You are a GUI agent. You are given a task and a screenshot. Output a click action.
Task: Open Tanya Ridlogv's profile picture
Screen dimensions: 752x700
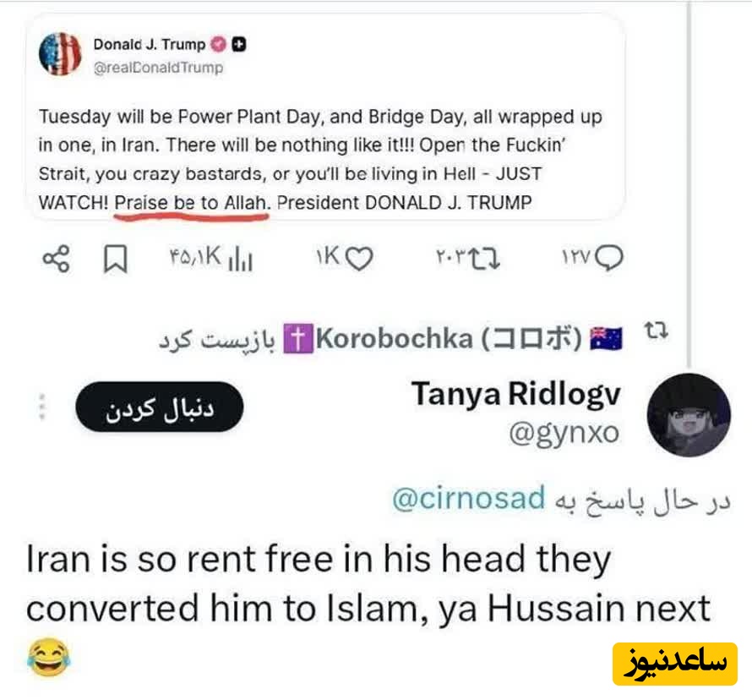689,414
